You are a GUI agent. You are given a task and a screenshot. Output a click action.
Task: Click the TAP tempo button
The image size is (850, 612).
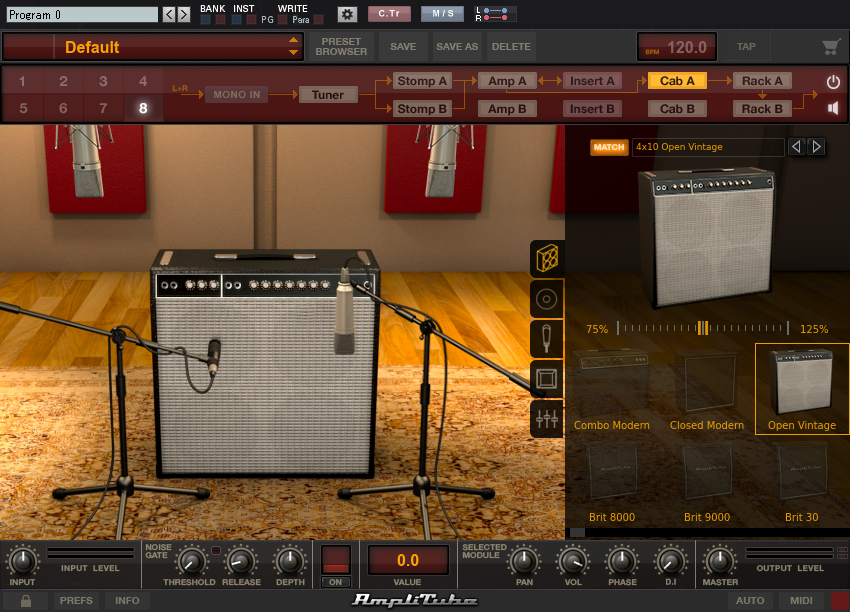(746, 47)
